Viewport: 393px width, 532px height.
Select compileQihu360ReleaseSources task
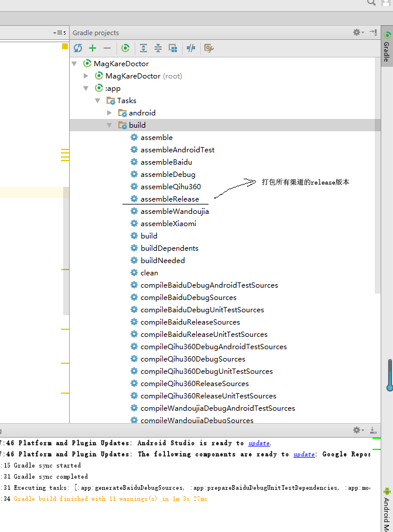[x=194, y=383]
